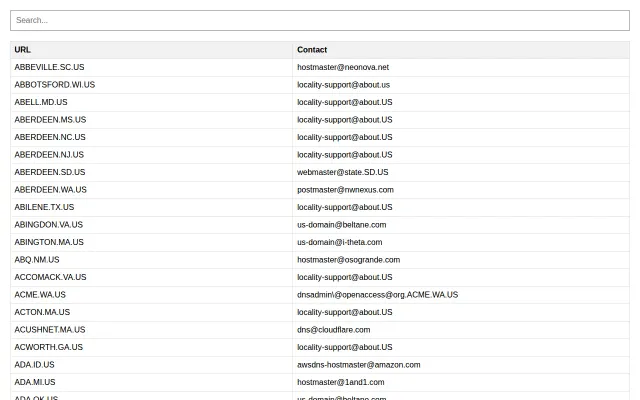Select the ABQ.NM.US cell
640x400 pixels.
(x=151, y=260)
